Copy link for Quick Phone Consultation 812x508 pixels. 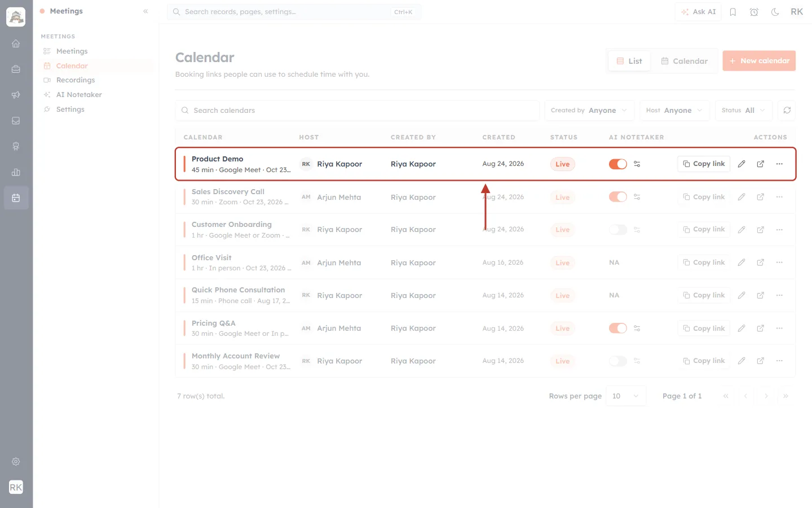click(704, 295)
